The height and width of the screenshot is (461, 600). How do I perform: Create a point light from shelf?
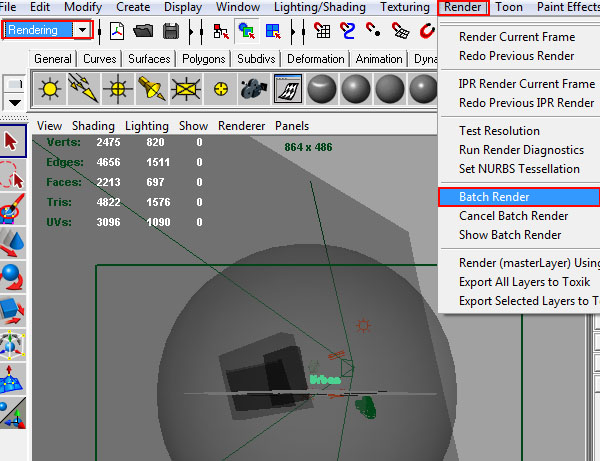pos(118,89)
